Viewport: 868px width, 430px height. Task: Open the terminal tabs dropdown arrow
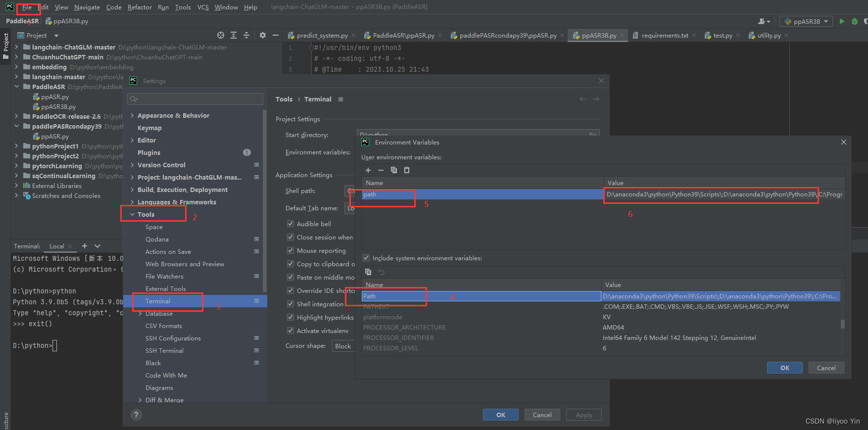pos(97,246)
